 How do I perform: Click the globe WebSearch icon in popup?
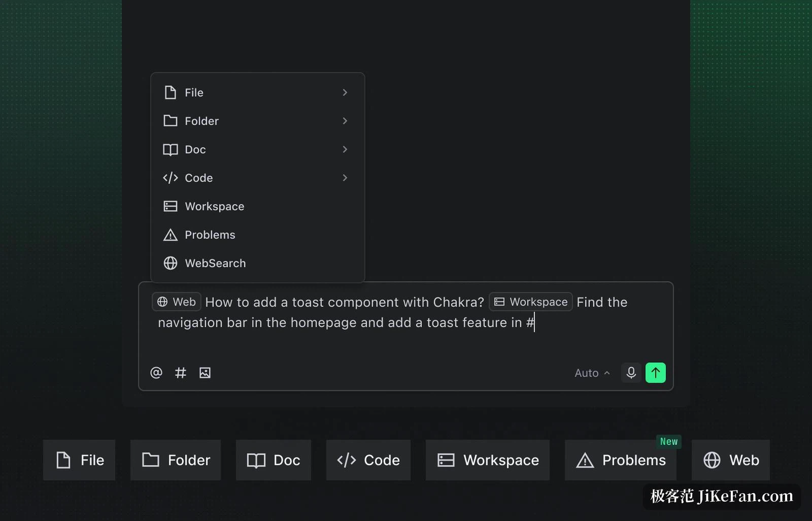[171, 263]
